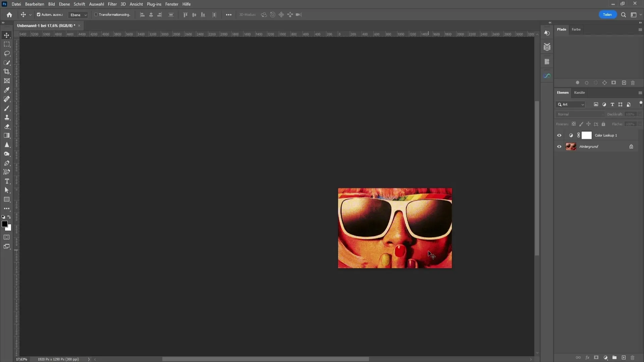Open the Filter menu
644x362 pixels.
tap(112, 4)
